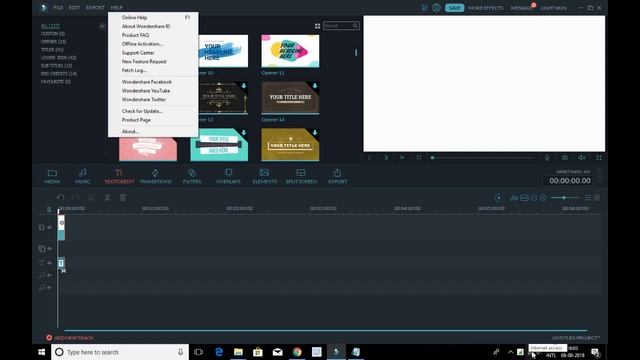Open the File menu
This screenshot has height=360, width=640.
click(58, 7)
